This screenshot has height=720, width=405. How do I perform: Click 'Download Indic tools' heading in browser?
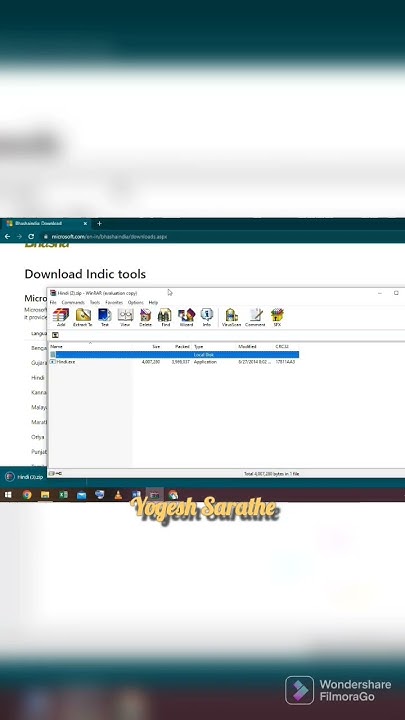(85, 274)
